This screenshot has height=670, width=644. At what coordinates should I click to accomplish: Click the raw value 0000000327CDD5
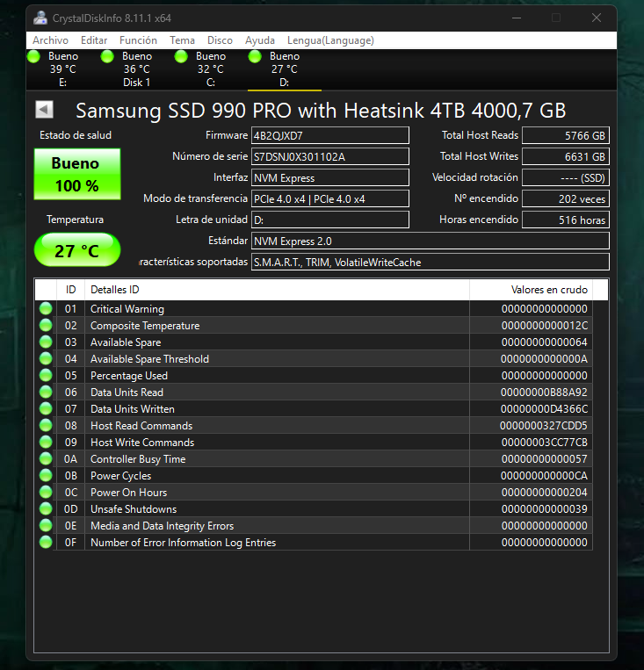544,426
